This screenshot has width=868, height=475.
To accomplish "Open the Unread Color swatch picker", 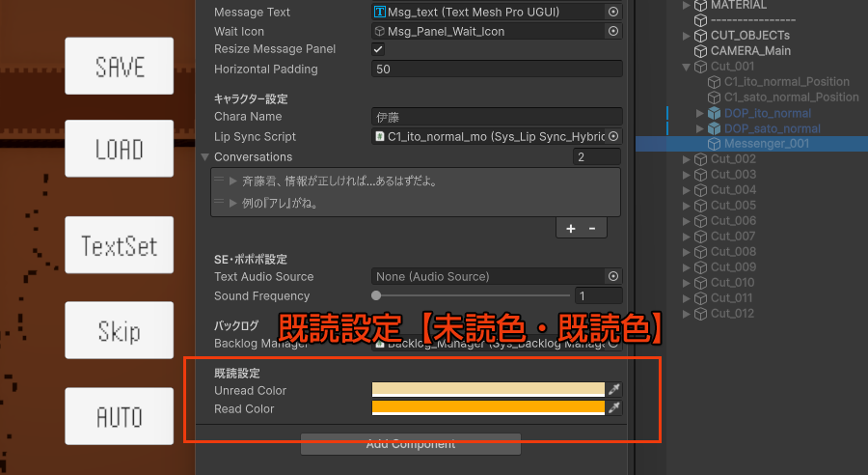I will 488,390.
